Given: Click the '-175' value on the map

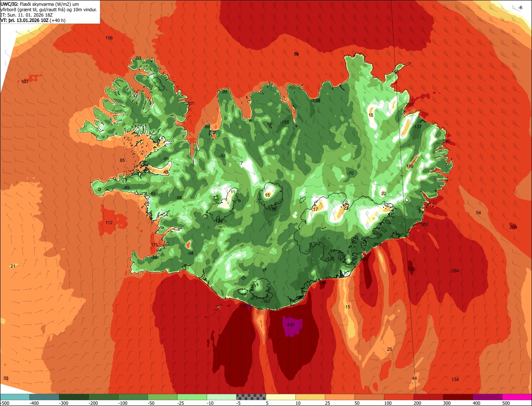Looking at the screenshot, I should [x=330, y=259].
